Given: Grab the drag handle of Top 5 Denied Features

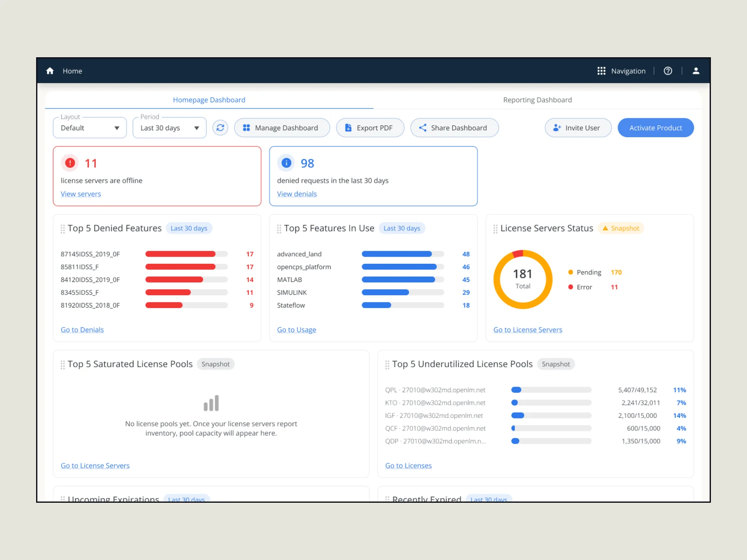Looking at the screenshot, I should pos(63,229).
